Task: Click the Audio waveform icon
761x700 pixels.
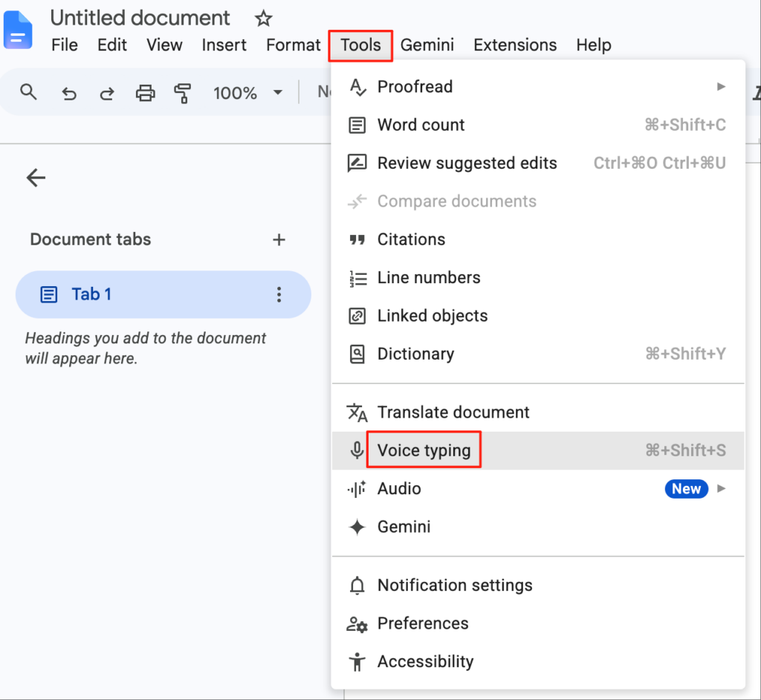Action: 357,489
